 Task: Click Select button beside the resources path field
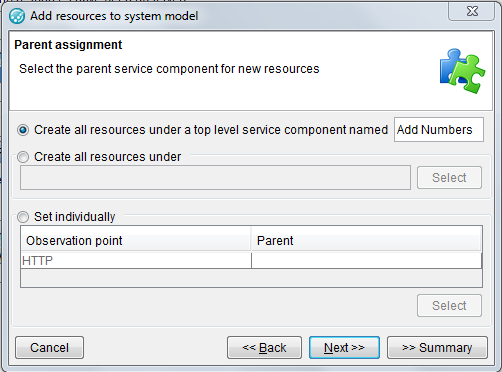(x=449, y=178)
